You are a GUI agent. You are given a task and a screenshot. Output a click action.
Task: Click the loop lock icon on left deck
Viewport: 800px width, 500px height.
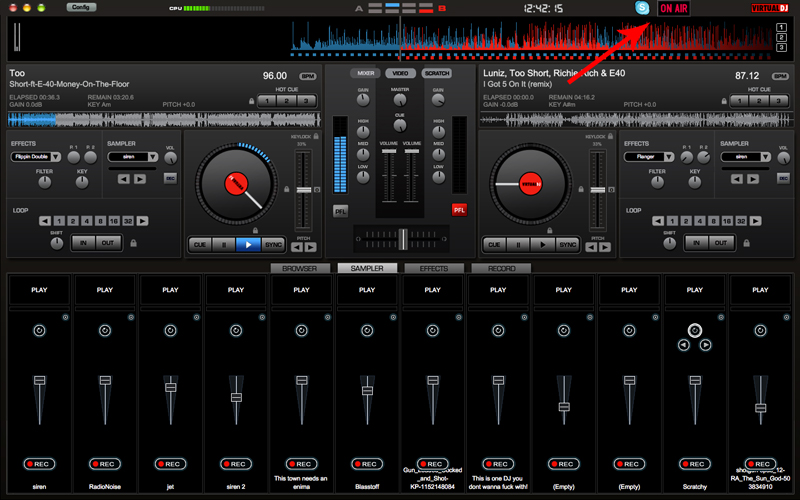click(x=133, y=243)
